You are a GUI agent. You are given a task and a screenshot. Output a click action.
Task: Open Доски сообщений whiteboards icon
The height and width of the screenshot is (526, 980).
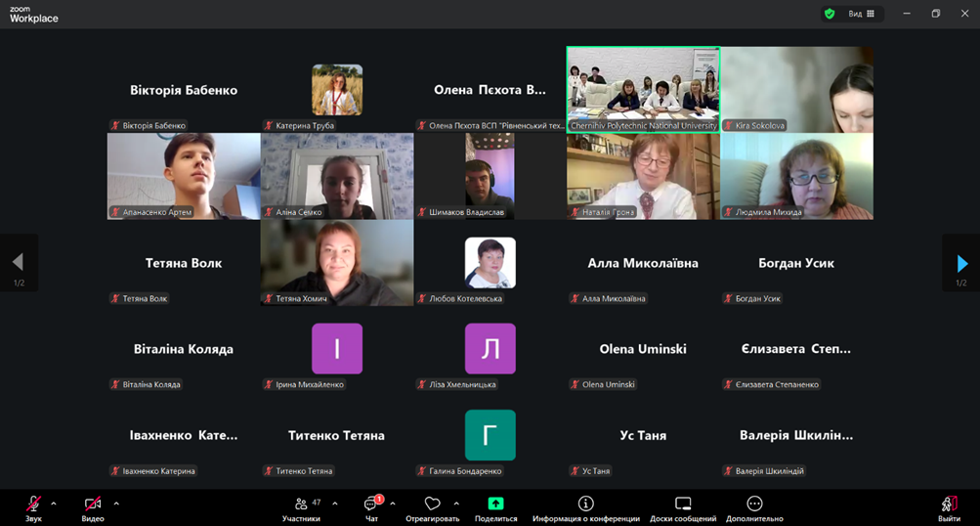[683, 504]
